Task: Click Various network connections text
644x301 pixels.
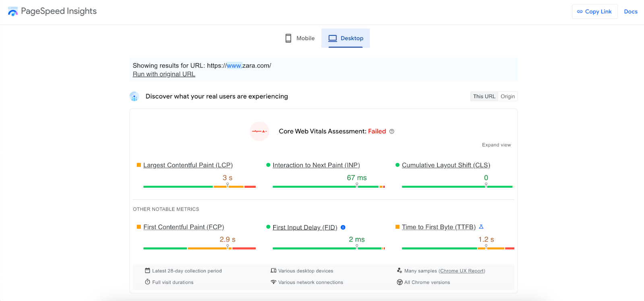Action: tap(311, 283)
